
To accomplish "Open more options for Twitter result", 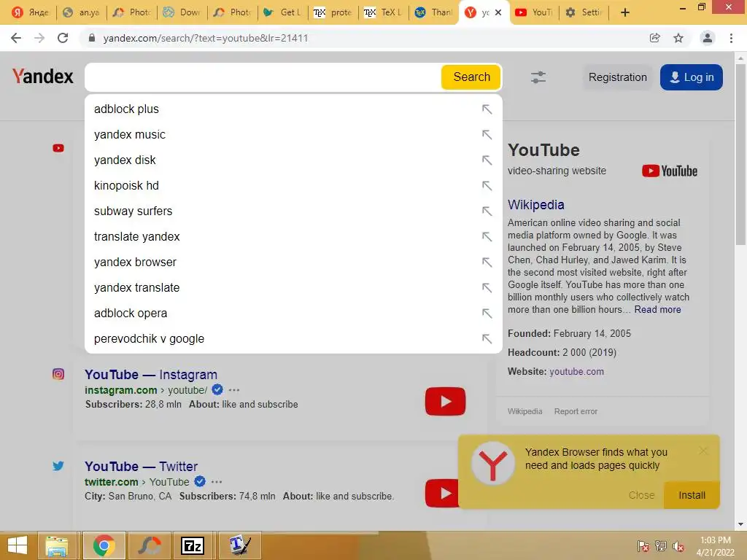I will coord(217,482).
